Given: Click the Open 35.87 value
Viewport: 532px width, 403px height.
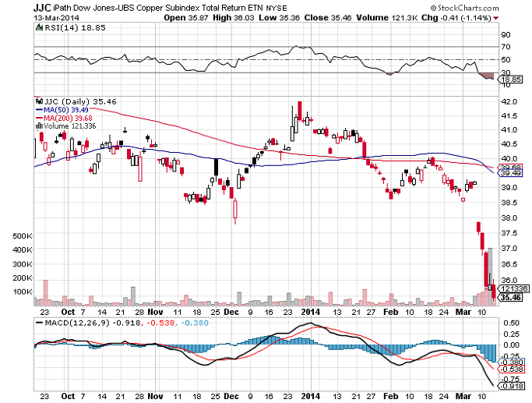Looking at the screenshot, I should 185,18.
